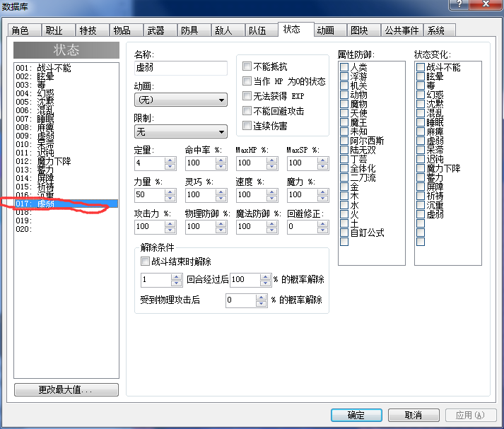This screenshot has width=504, height=429.
Task: Close the 数据库 dialog window
Action: tap(486, 4)
